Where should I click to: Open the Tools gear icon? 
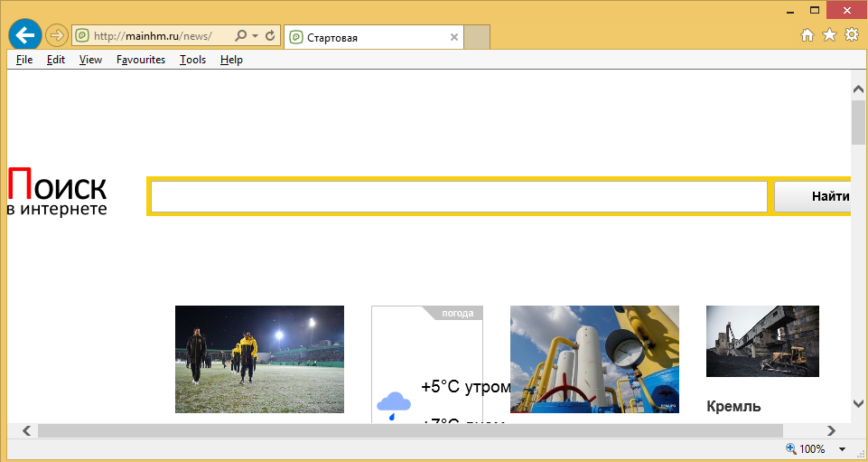click(852, 35)
